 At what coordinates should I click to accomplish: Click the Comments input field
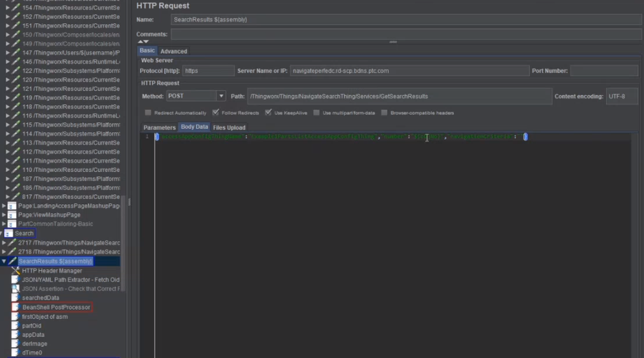coord(405,34)
